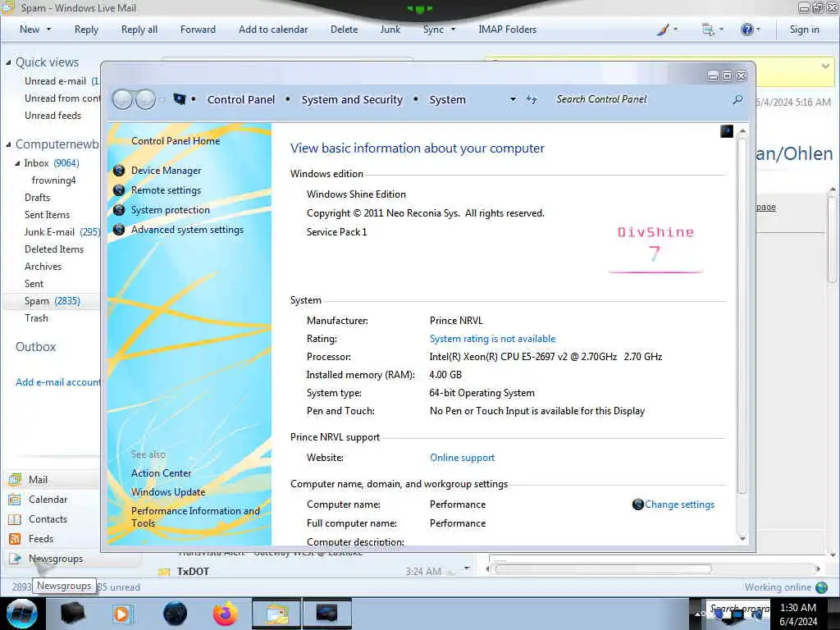Viewport: 840px width, 630px height.
Task: Click the Control Panel forward button
Action: tap(146, 99)
